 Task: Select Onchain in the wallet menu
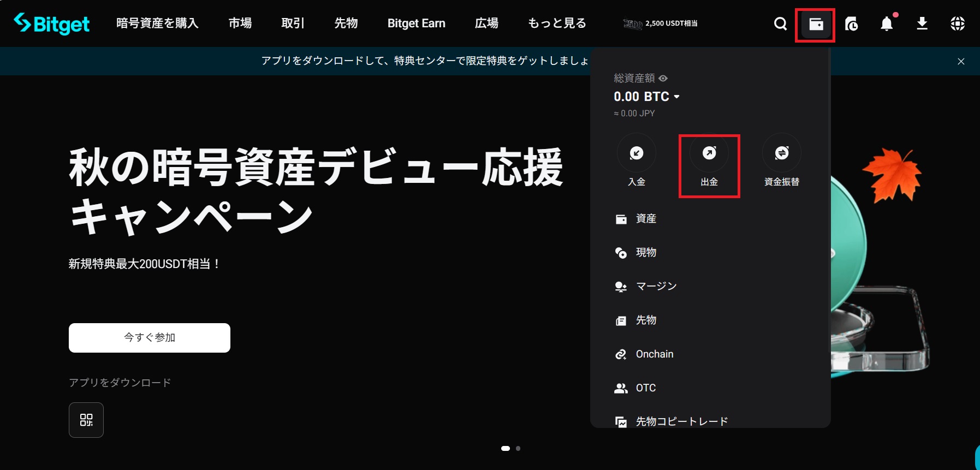tap(654, 354)
